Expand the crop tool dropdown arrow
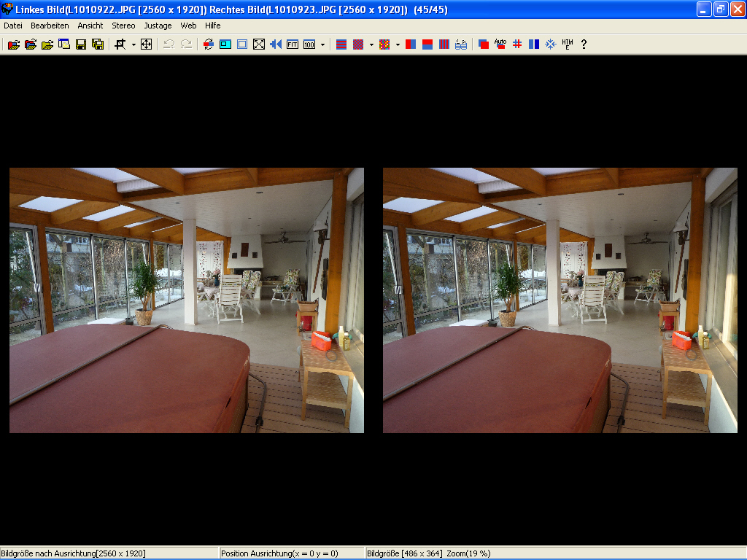747x560 pixels. 133,44
